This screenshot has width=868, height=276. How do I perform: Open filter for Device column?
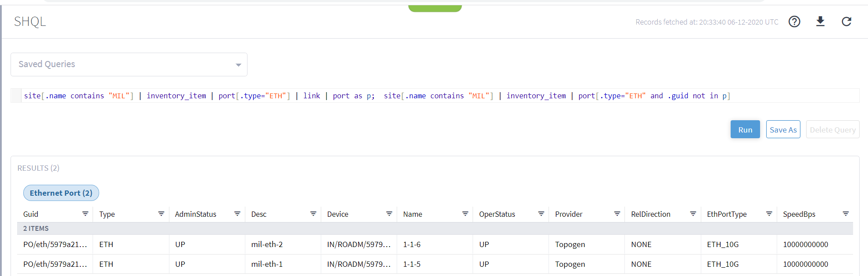(x=389, y=214)
